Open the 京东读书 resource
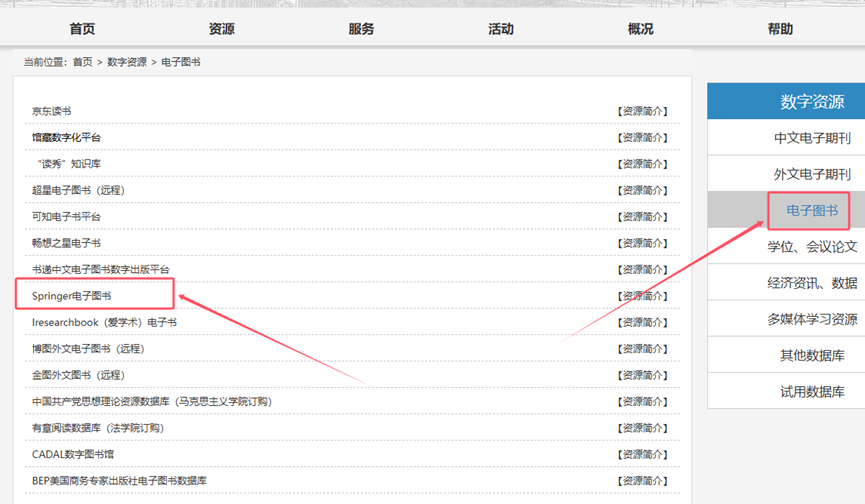Image resolution: width=865 pixels, height=504 pixels. 52,111
